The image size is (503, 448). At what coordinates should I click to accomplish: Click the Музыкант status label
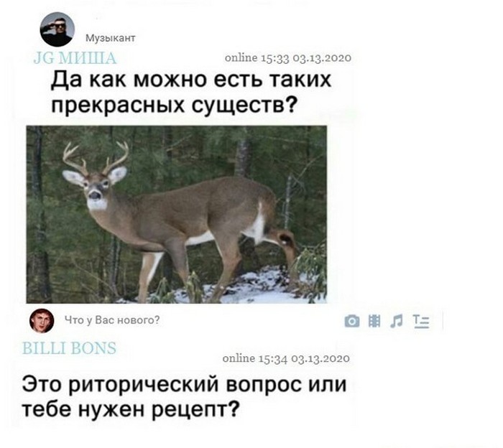(x=111, y=38)
